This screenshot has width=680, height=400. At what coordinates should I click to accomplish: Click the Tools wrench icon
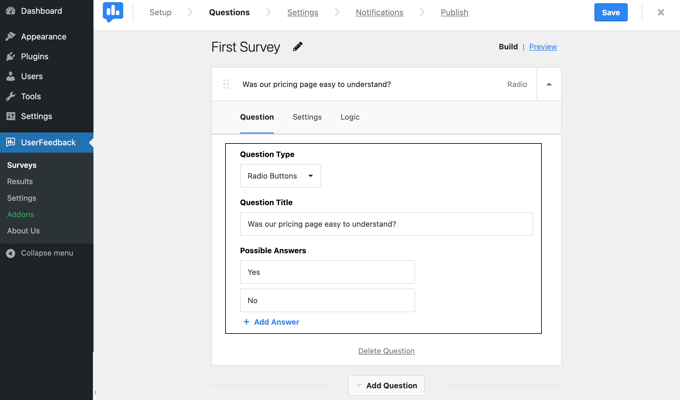[x=11, y=96]
